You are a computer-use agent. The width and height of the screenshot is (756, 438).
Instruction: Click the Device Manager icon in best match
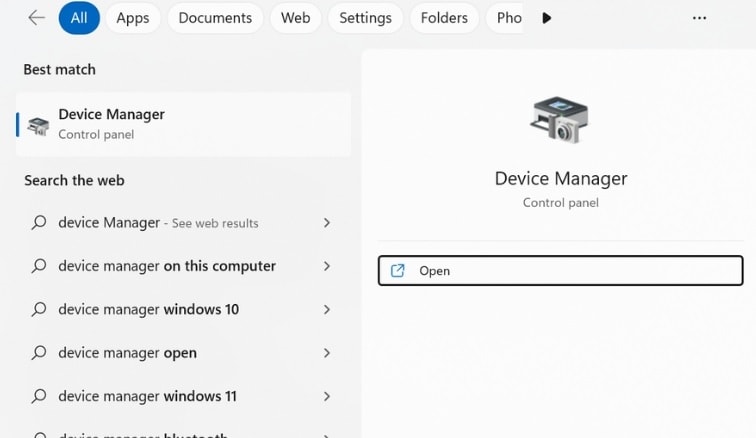click(x=39, y=125)
